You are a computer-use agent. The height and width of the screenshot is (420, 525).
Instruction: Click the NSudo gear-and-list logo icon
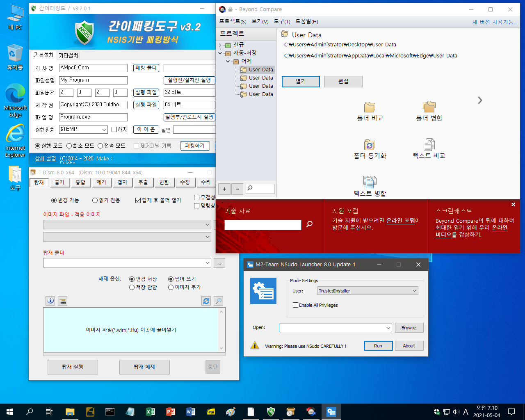[x=263, y=291]
